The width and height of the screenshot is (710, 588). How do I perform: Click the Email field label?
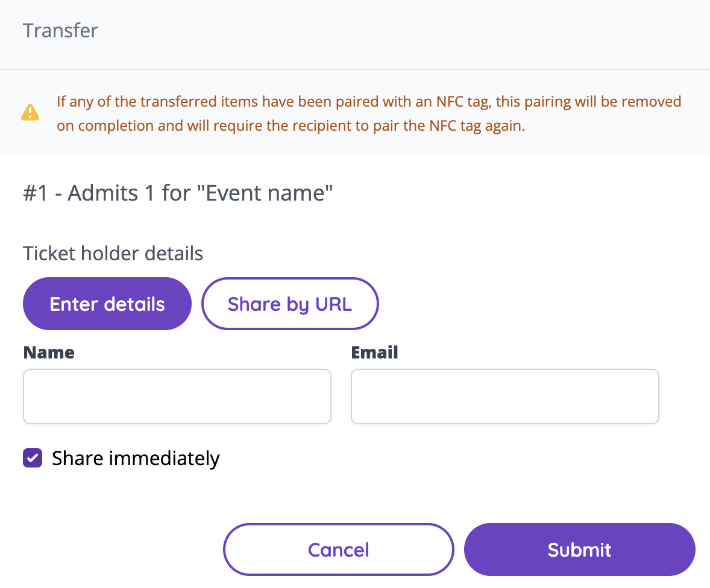point(374,352)
